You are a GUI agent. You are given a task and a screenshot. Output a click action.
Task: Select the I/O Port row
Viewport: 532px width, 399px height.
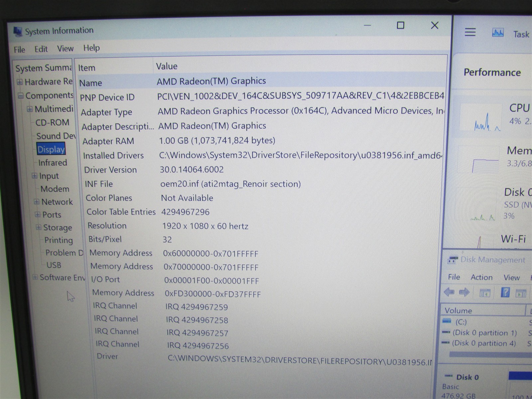click(x=265, y=280)
